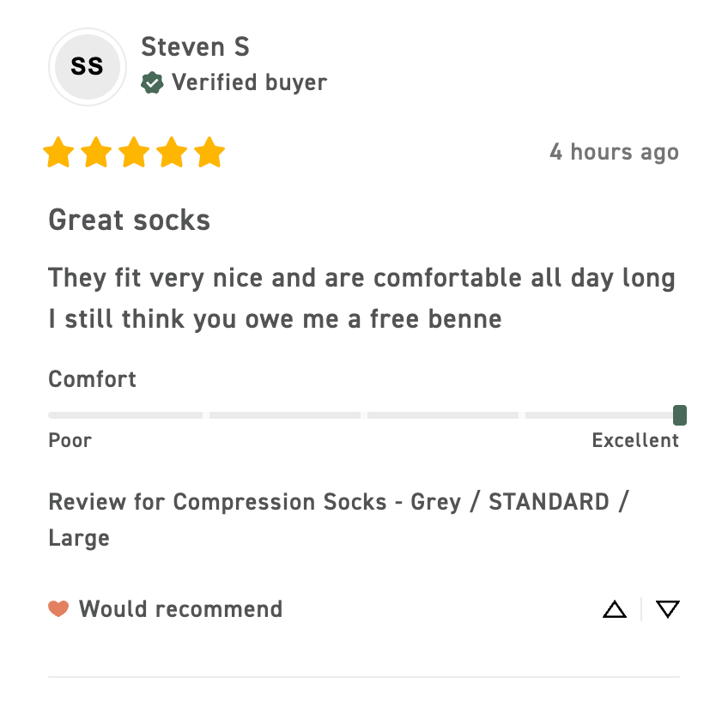Click the reviewer name Steven S

point(195,46)
